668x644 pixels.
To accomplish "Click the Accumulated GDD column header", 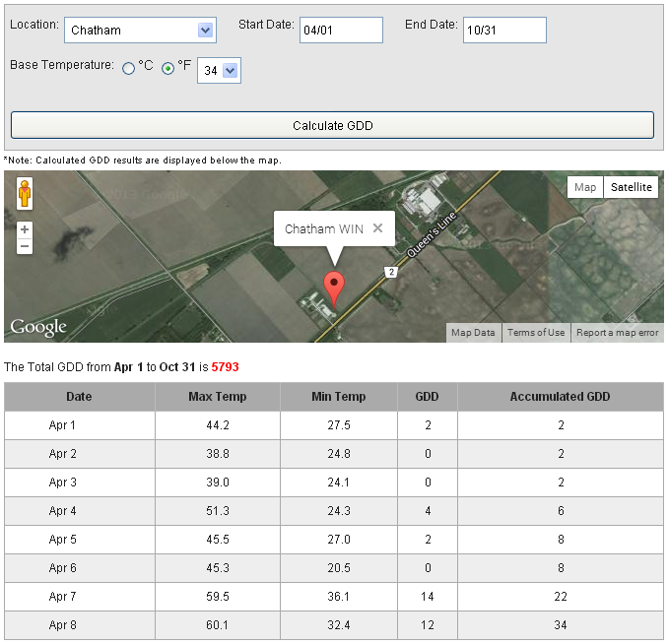I will (x=561, y=397).
